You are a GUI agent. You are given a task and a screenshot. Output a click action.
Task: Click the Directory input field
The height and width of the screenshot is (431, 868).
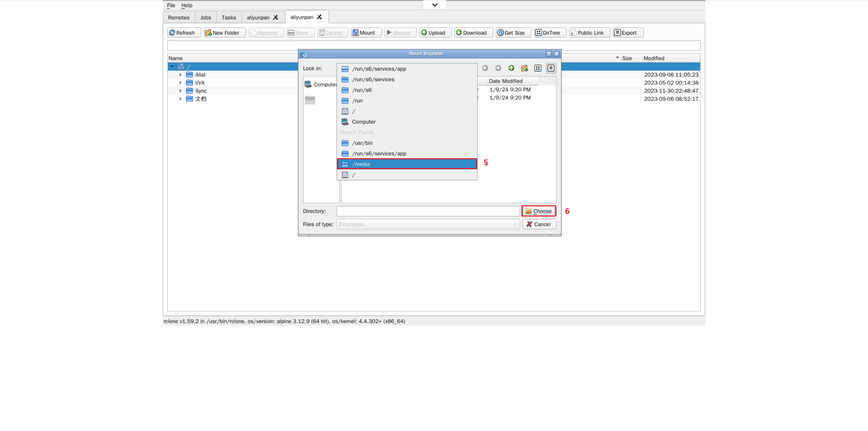pyautogui.click(x=428, y=211)
